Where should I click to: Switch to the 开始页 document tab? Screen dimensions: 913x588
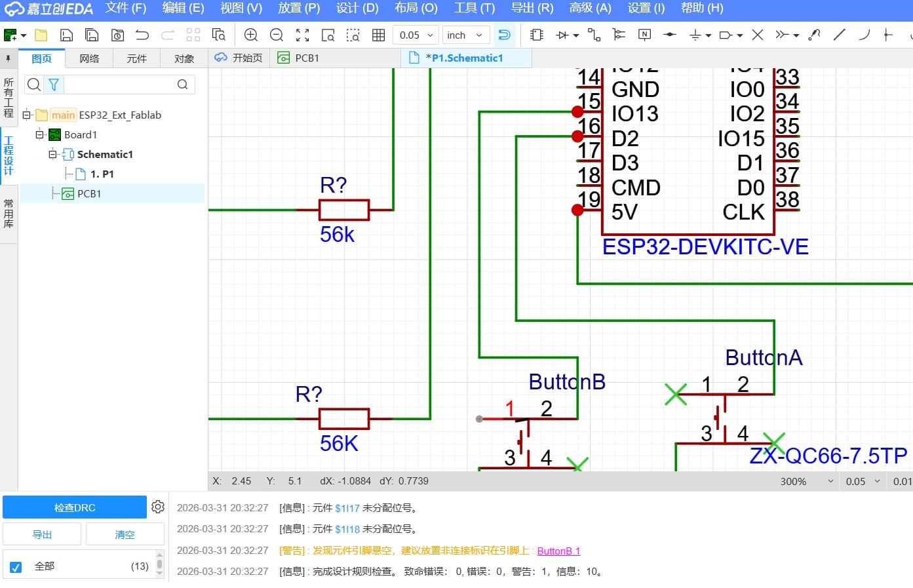coord(239,58)
